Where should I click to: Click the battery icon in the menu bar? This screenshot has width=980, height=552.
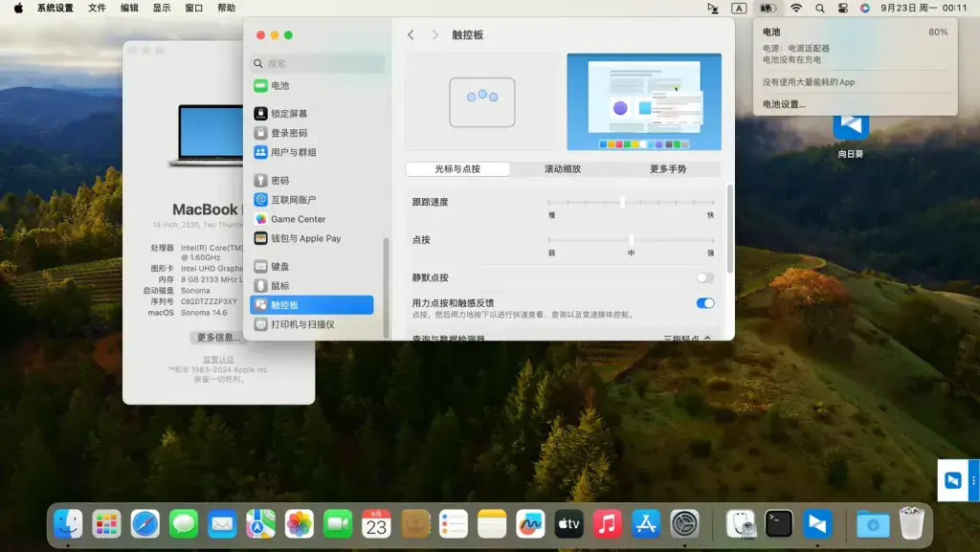coord(768,8)
